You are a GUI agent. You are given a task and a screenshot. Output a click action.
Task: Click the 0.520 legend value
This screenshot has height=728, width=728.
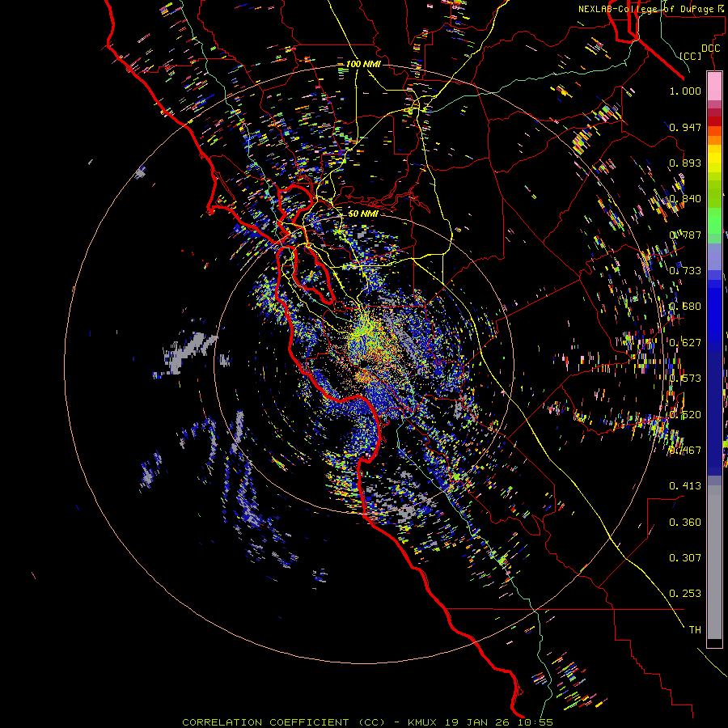(x=685, y=415)
